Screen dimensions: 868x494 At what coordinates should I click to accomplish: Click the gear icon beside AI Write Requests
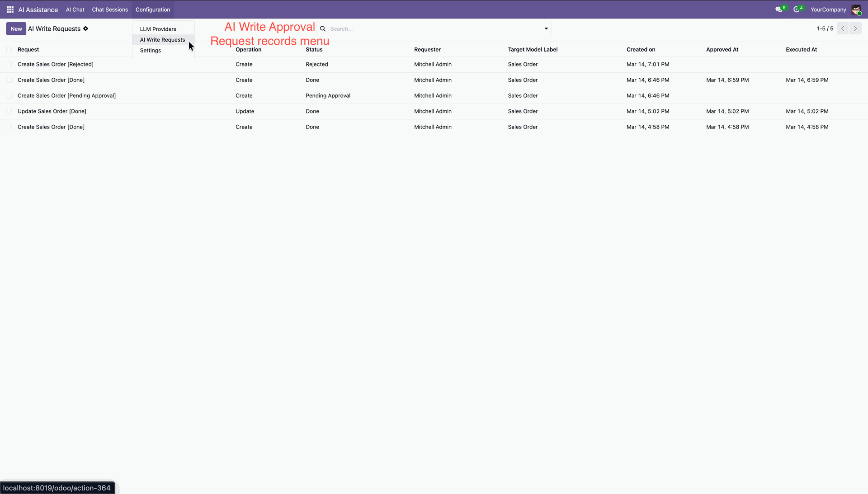pos(85,28)
